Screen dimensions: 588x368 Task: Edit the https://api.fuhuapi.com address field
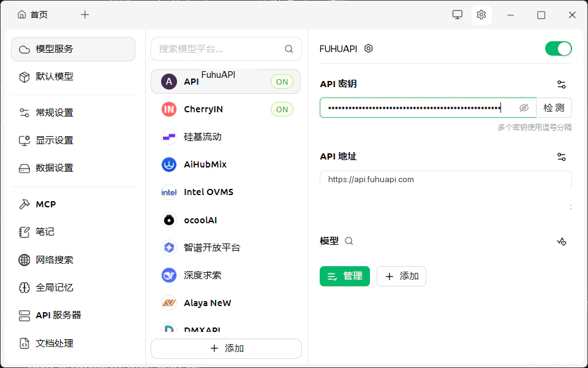pos(445,179)
